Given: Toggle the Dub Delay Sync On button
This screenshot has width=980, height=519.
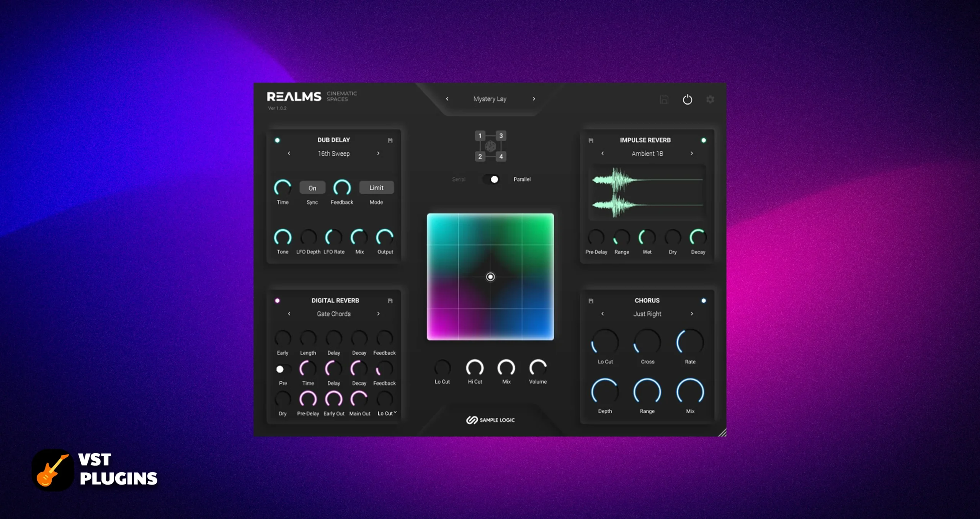Looking at the screenshot, I should click(x=312, y=188).
